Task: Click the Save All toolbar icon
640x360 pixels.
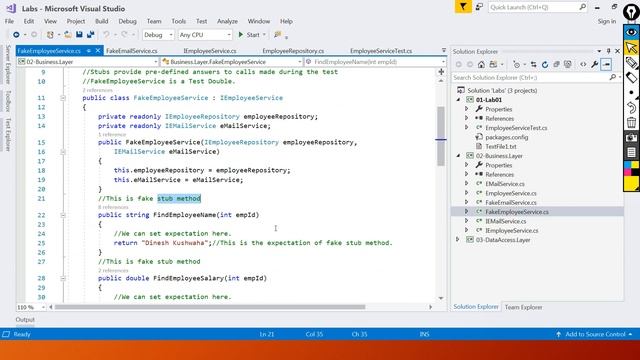Action: [x=90, y=35]
